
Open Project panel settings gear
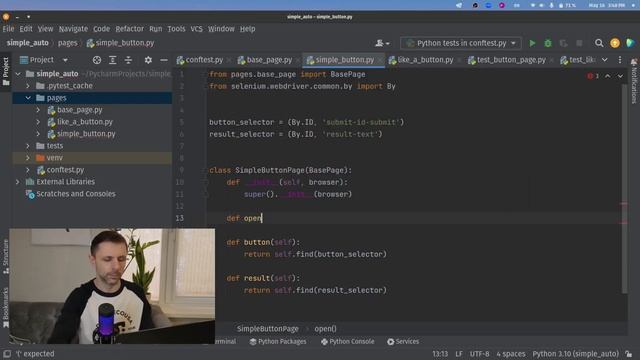point(148,60)
